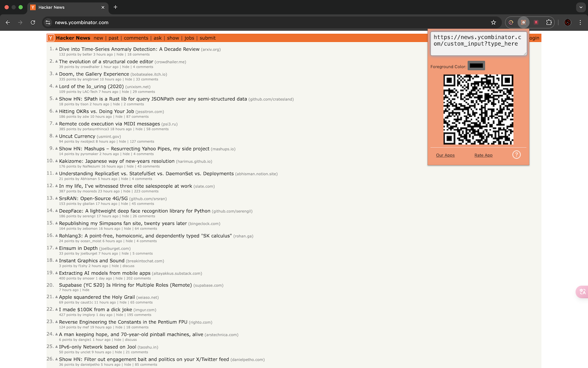Open the past link in header
Viewport: 588px width, 368px height.
113,38
